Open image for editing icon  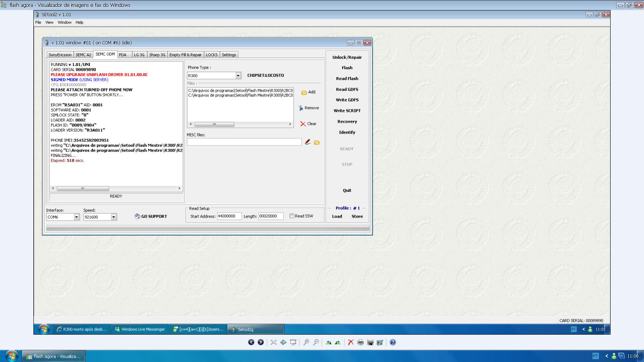coord(380,342)
